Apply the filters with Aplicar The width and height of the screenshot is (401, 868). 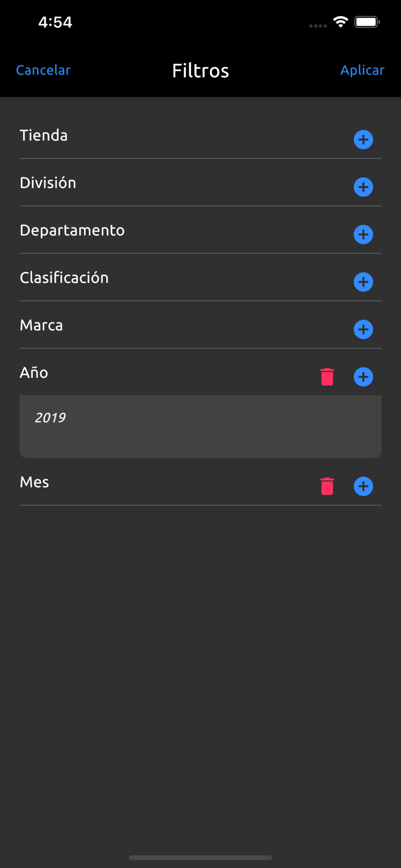(x=362, y=71)
